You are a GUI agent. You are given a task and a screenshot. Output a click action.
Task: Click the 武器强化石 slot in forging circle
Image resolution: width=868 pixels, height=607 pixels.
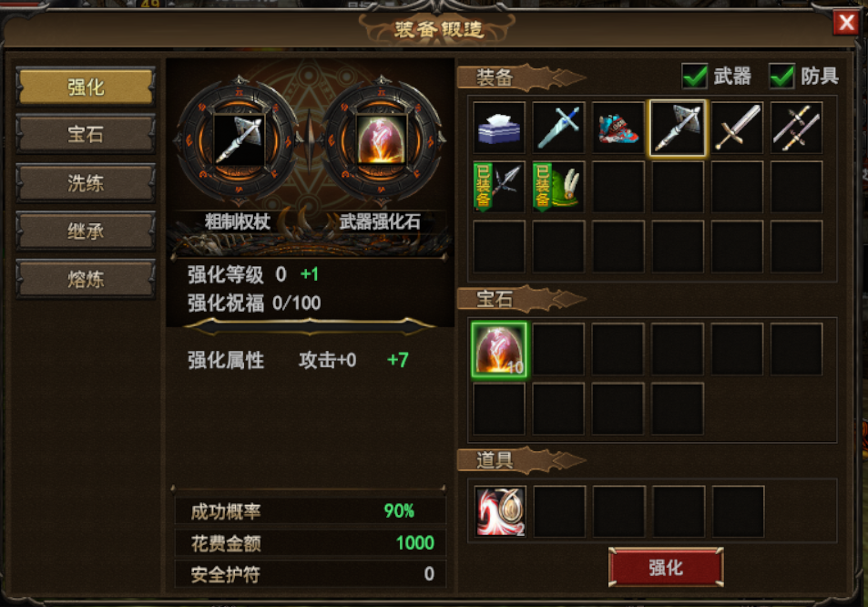381,140
